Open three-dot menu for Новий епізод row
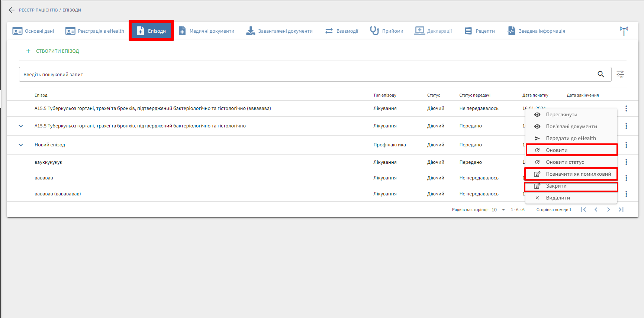The image size is (644, 318). tap(626, 145)
